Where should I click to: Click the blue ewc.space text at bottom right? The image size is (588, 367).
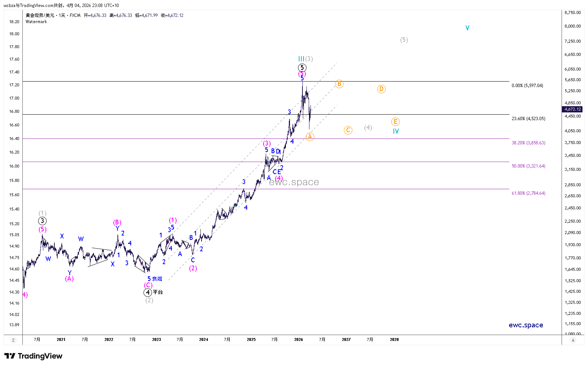526,325
